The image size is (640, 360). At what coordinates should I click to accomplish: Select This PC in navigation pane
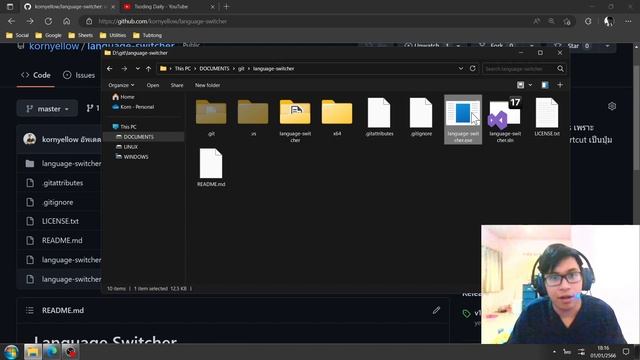point(124,127)
